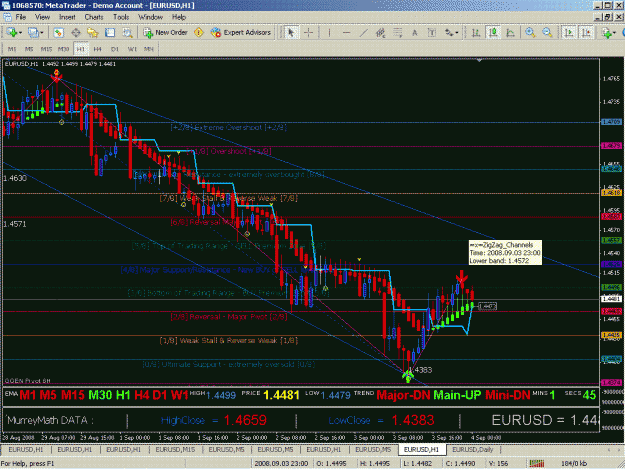Click the green buy arrow near 1.4383
The height and width of the screenshot is (469, 625).
pyautogui.click(x=408, y=376)
